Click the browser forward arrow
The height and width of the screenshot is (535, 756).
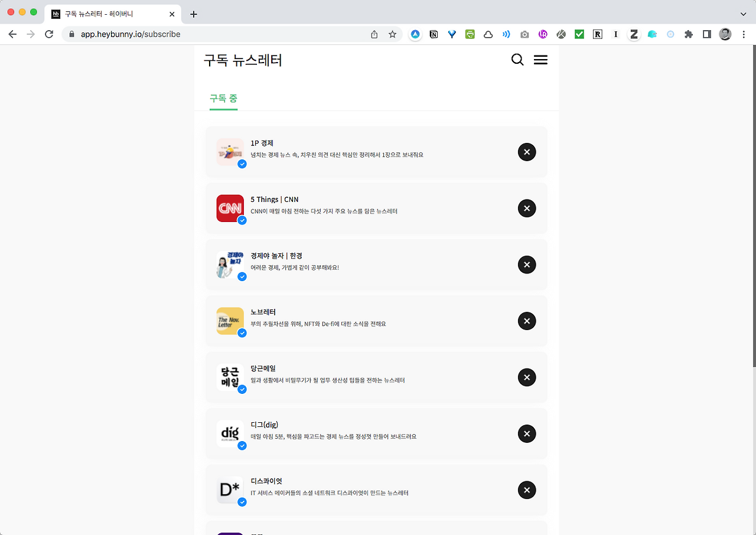[x=31, y=34]
